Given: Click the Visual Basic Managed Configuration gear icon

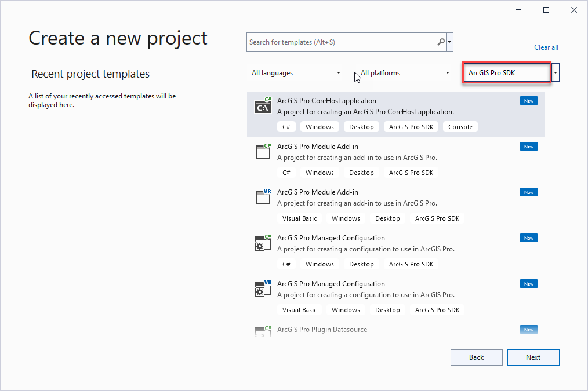Looking at the screenshot, I should (x=263, y=289).
